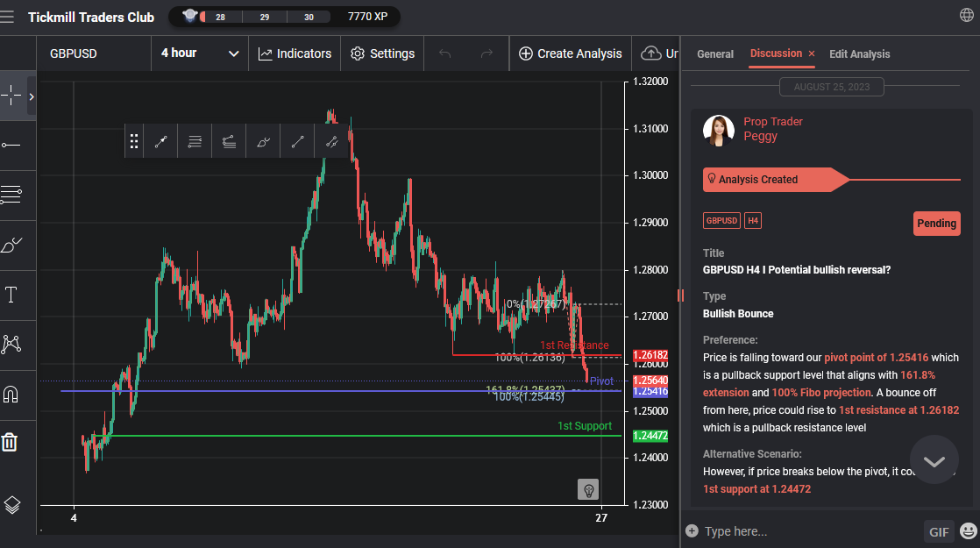Switch to the Discussion tab
The image size is (980, 548).
(776, 53)
